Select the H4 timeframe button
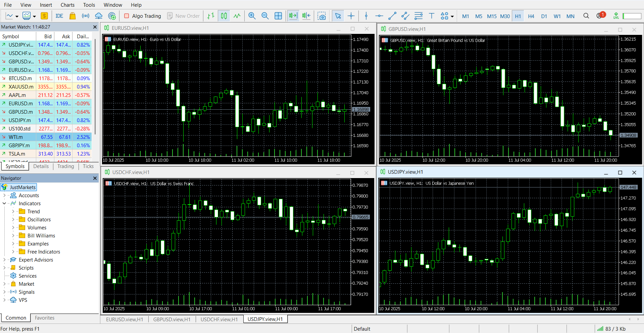 click(x=531, y=16)
